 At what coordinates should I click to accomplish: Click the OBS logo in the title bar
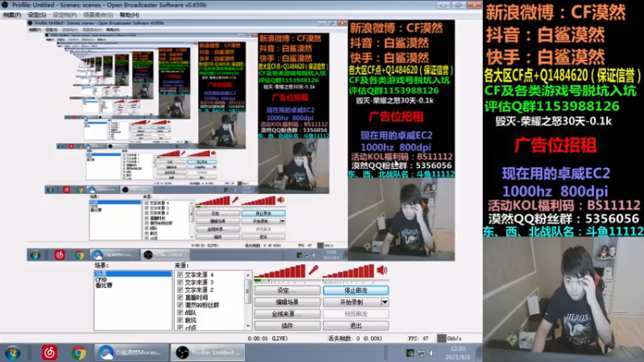(5, 5)
